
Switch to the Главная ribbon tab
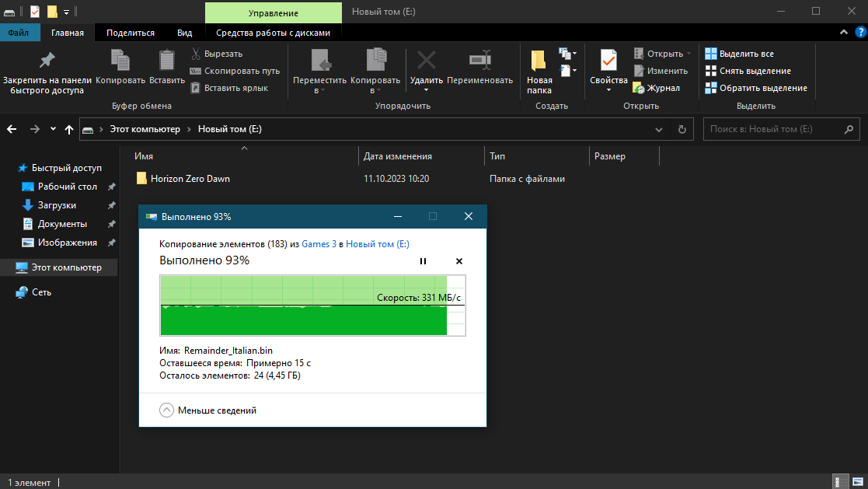[68, 33]
